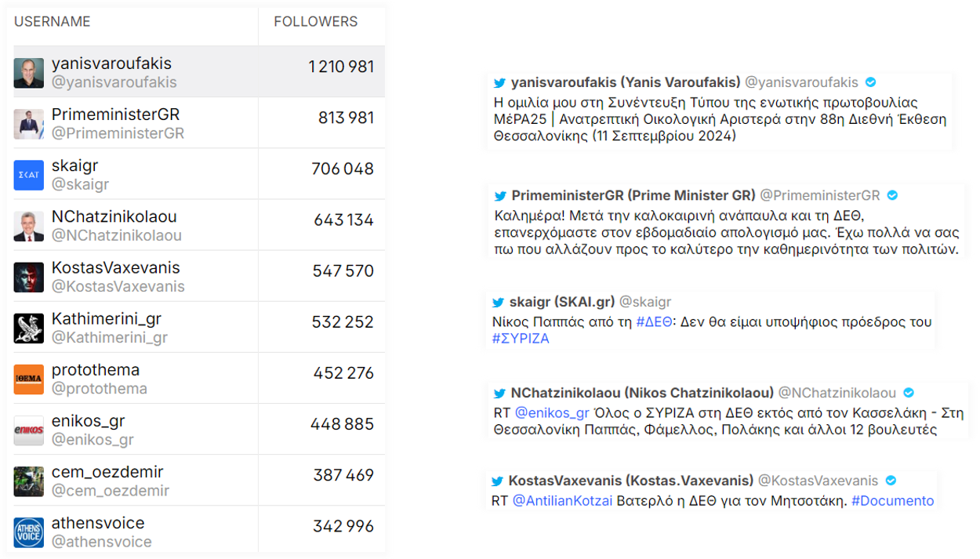The image size is (980, 559).
Task: Open the #ΣΥΡΙΖΑ hashtag link
Action: tap(521, 339)
